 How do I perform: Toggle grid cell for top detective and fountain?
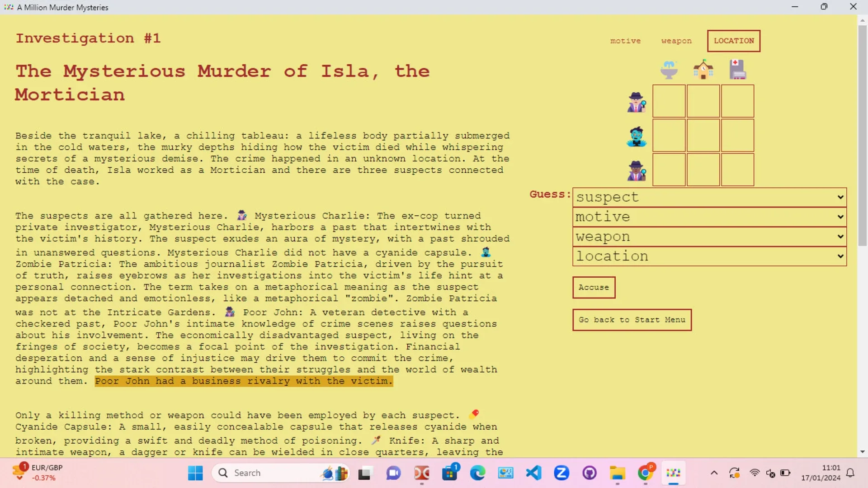click(x=669, y=101)
